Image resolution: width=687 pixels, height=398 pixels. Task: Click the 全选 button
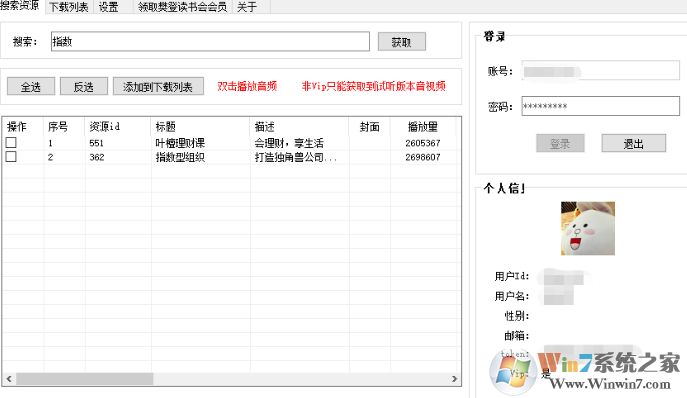pyautogui.click(x=31, y=87)
